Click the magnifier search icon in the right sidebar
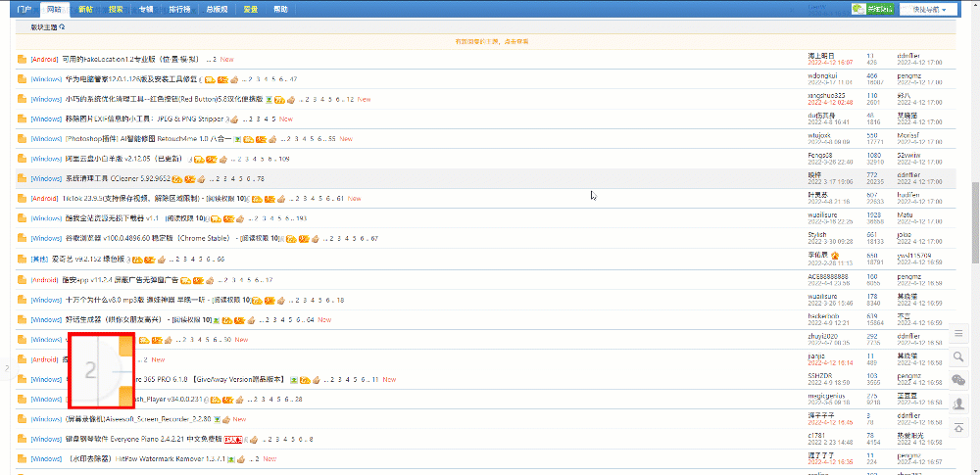 click(957, 356)
